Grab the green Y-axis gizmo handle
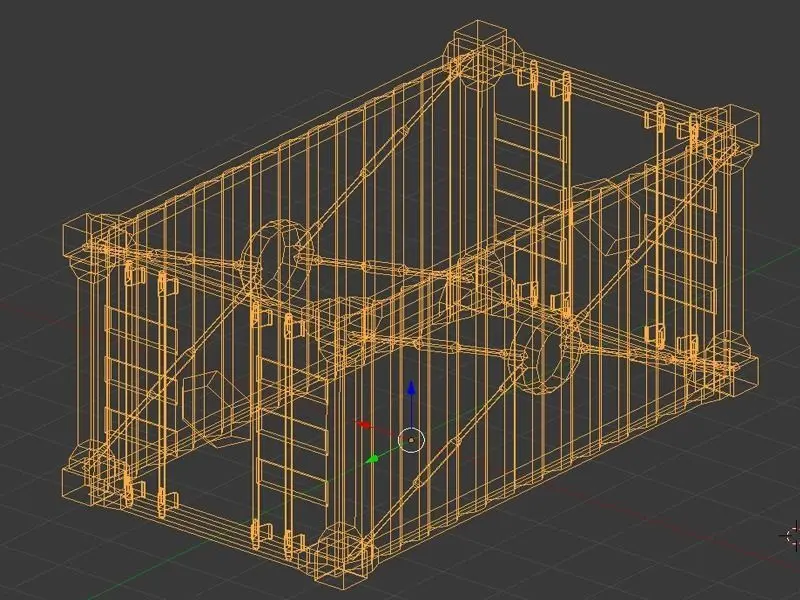 pos(373,459)
